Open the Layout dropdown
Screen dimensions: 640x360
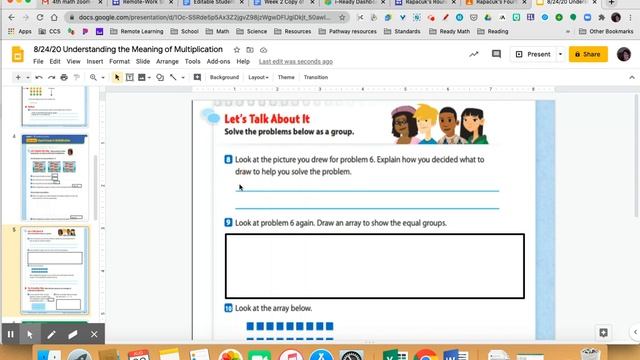(258, 77)
